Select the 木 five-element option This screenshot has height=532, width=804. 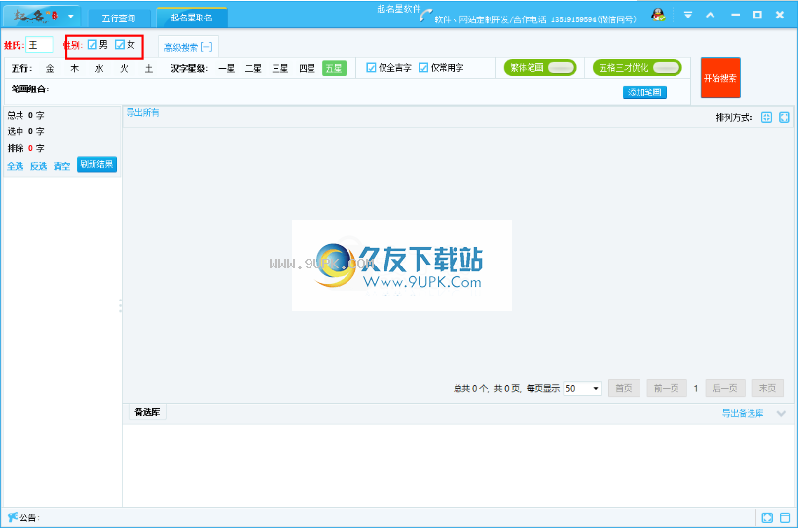75,68
